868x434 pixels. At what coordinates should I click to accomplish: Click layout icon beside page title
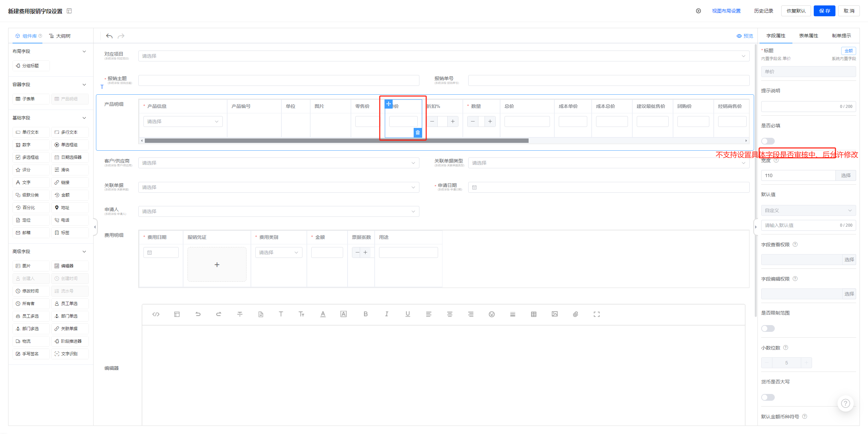pyautogui.click(x=69, y=11)
